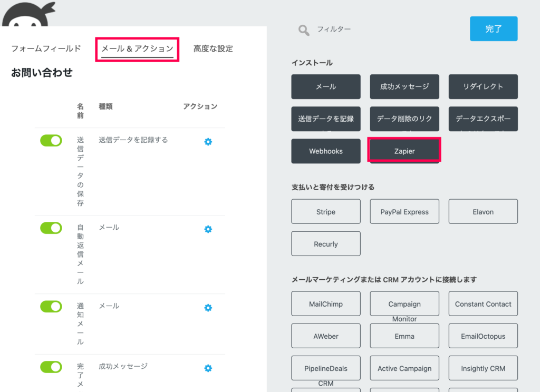540x392 pixels.
Task: Click the Ninja Forms ninja logo
Action: click(x=28, y=14)
